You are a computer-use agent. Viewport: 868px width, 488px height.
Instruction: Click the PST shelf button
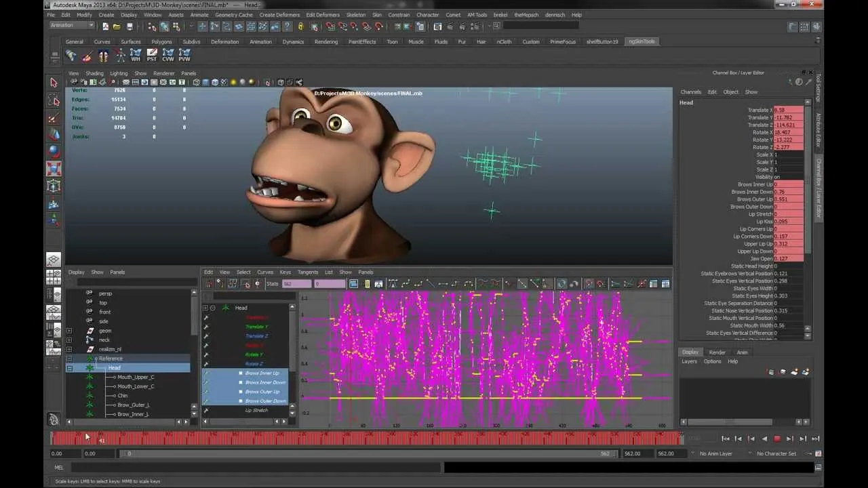point(152,55)
